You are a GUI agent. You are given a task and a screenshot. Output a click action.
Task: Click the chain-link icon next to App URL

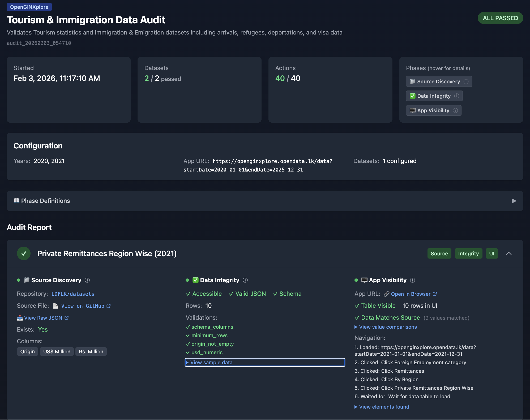387,294
